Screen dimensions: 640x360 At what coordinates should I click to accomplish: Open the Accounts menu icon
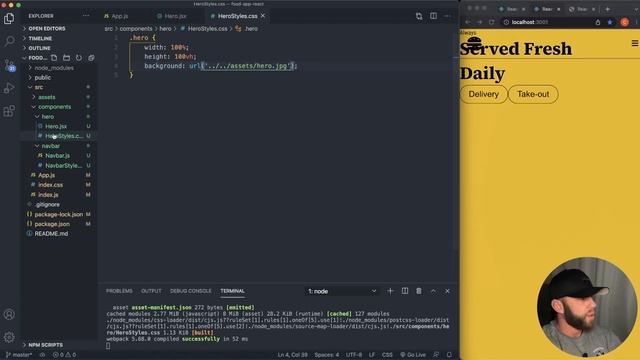click(9, 314)
